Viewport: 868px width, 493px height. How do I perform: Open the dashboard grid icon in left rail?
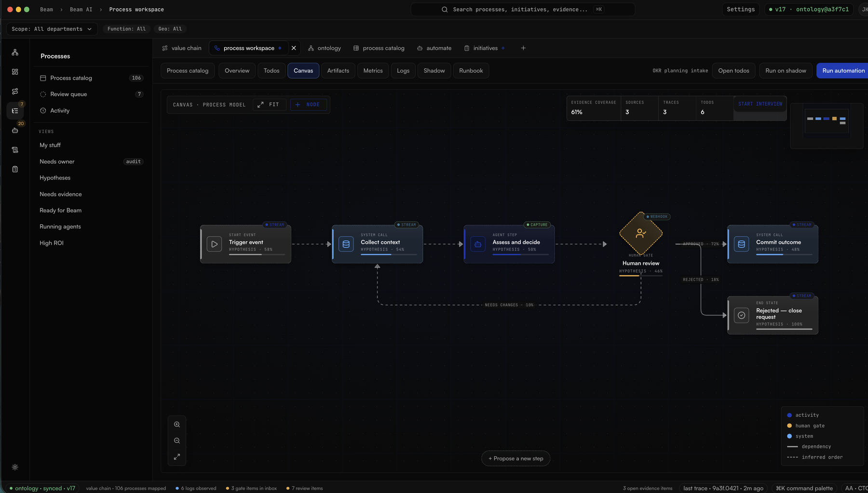point(15,72)
